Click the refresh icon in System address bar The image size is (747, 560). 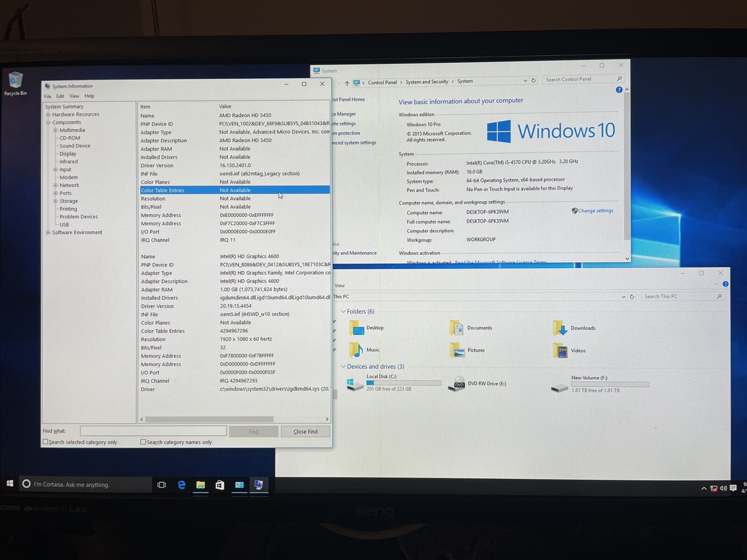tap(534, 80)
